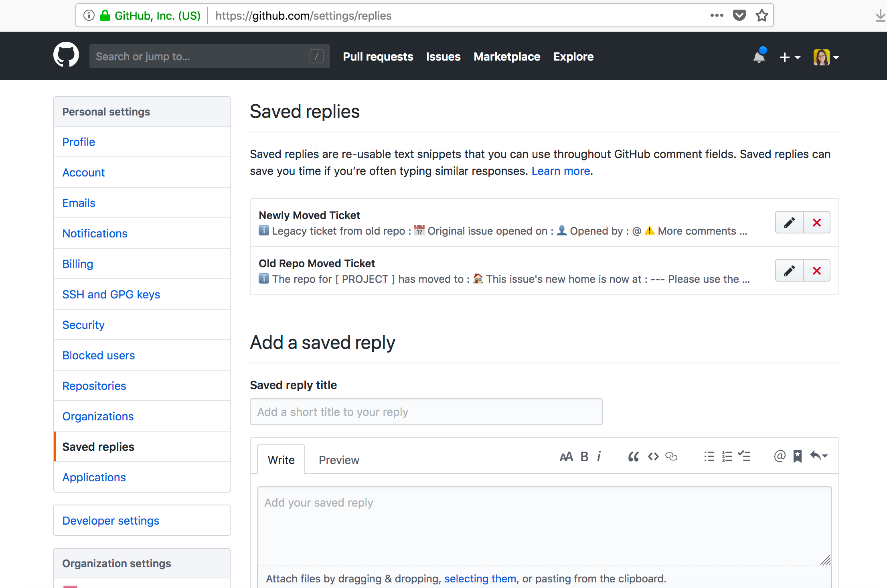Image resolution: width=887 pixels, height=588 pixels.
Task: Edit the Newly Moved Ticket reply
Action: pos(789,223)
